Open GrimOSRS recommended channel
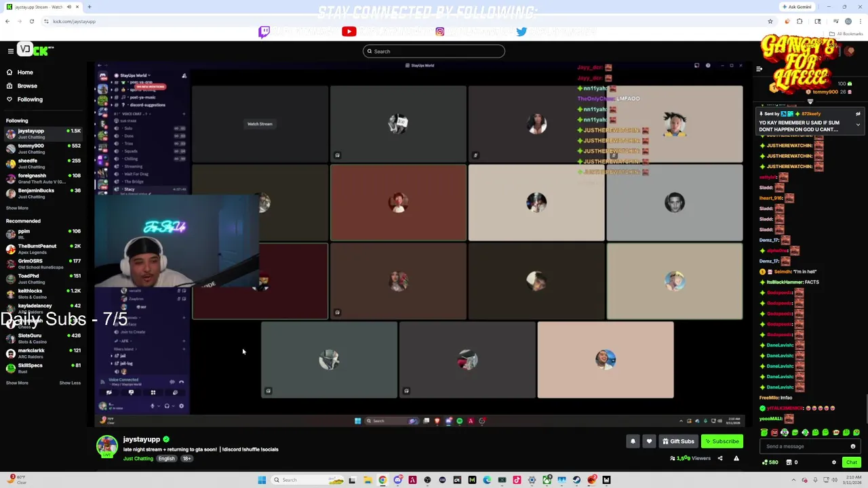 click(42, 264)
